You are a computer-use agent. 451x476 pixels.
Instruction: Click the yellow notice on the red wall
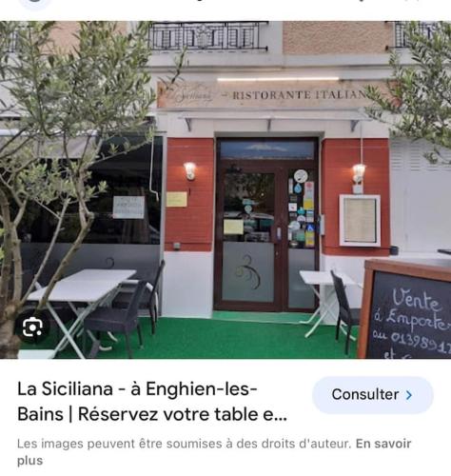tap(177, 199)
